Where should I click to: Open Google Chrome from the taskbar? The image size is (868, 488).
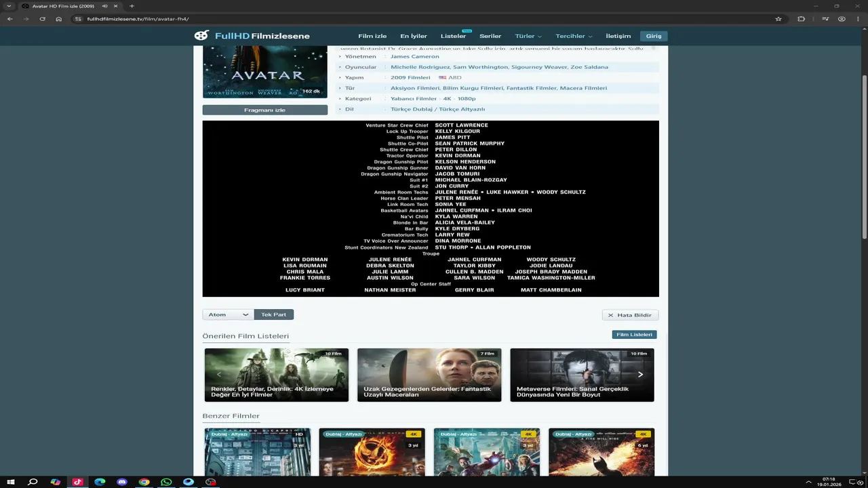[144, 482]
